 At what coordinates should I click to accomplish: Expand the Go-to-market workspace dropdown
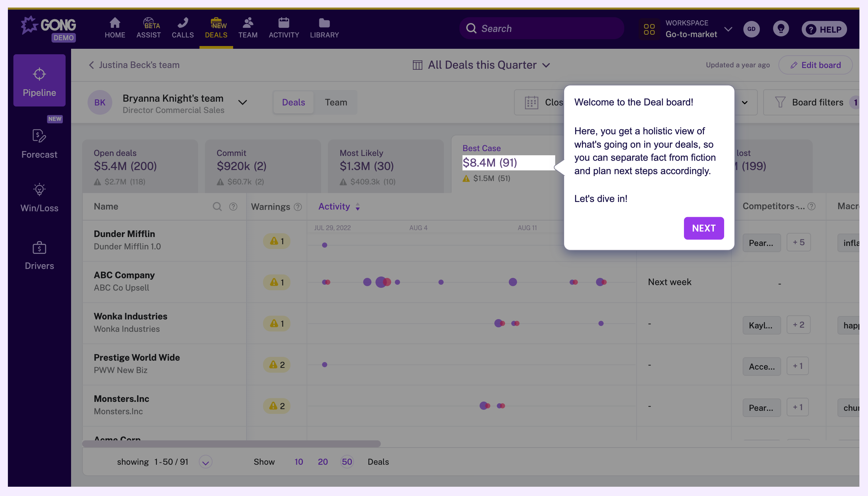click(x=728, y=29)
